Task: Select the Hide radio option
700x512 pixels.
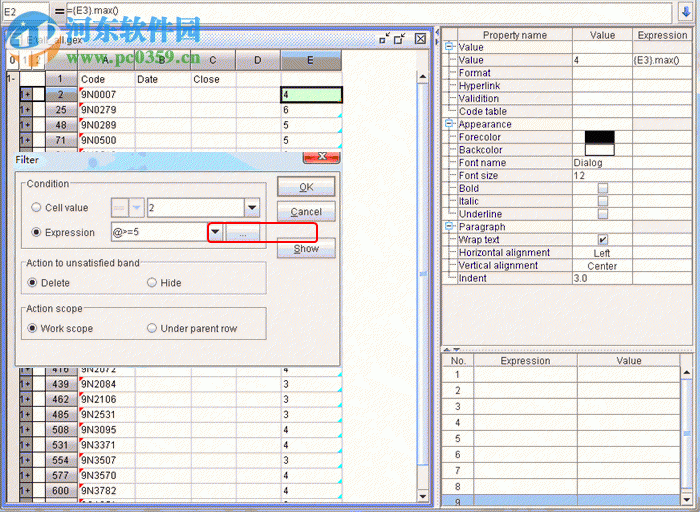Action: [152, 283]
